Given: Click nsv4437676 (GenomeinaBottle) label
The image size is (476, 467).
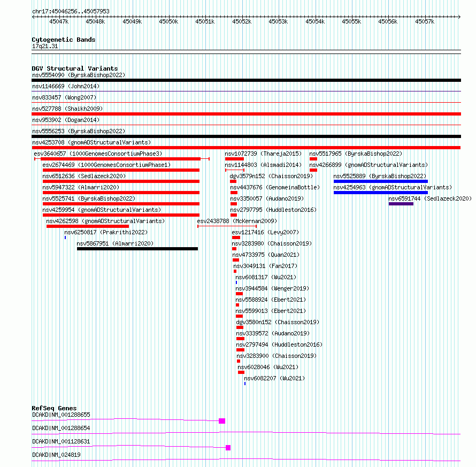Looking at the screenshot, I should (275, 187).
